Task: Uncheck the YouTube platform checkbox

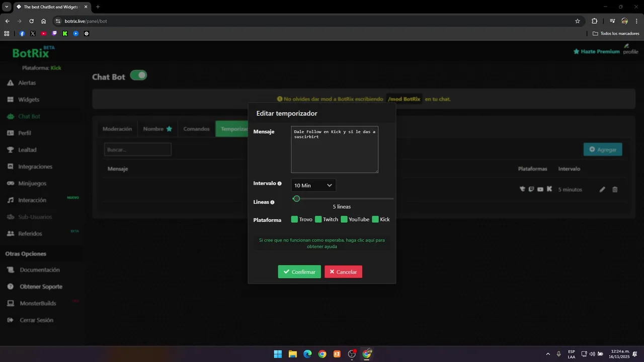Action: (344, 219)
